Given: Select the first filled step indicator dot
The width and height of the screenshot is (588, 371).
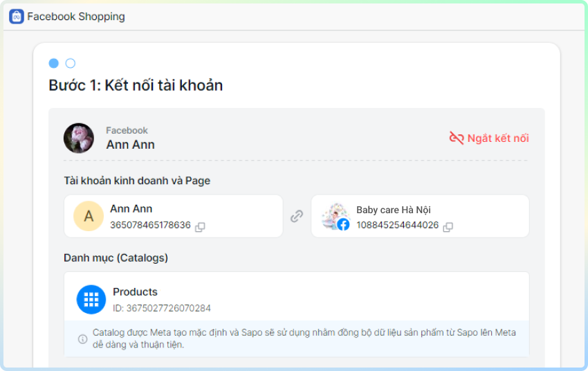Looking at the screenshot, I should tap(54, 63).
